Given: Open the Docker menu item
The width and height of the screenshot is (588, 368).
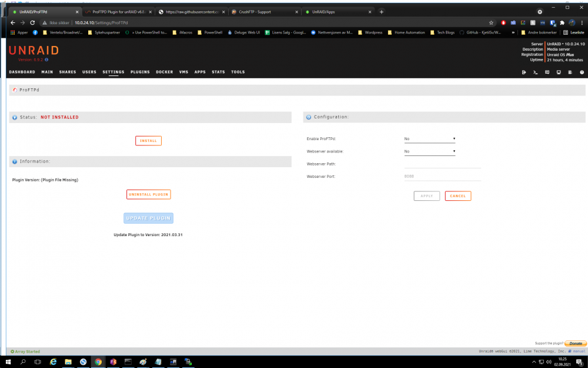Looking at the screenshot, I should (165, 72).
